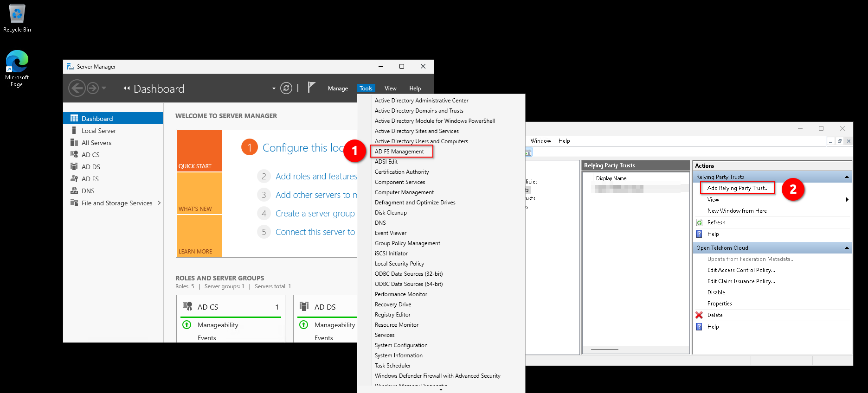The height and width of the screenshot is (393, 868).
Task: Click the AD DS Manageability status icon
Action: coord(304,325)
